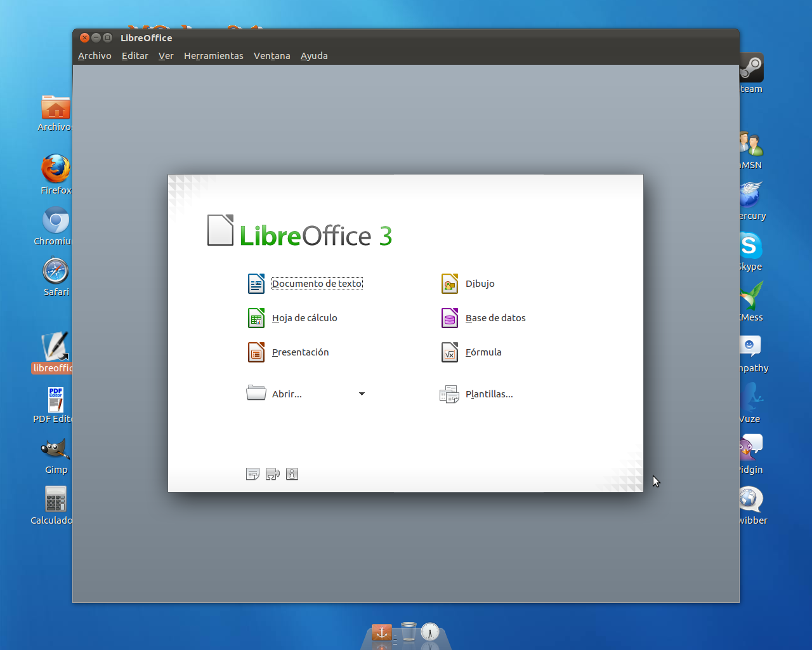Click the Abrir... open file button

point(274,394)
